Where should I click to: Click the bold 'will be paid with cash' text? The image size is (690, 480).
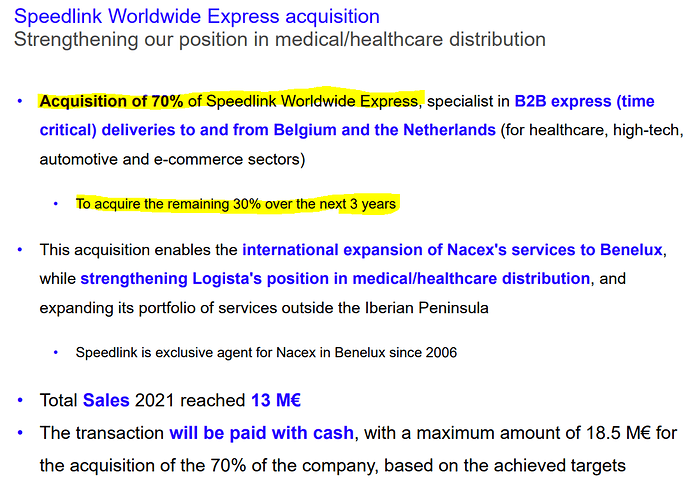pos(261,433)
